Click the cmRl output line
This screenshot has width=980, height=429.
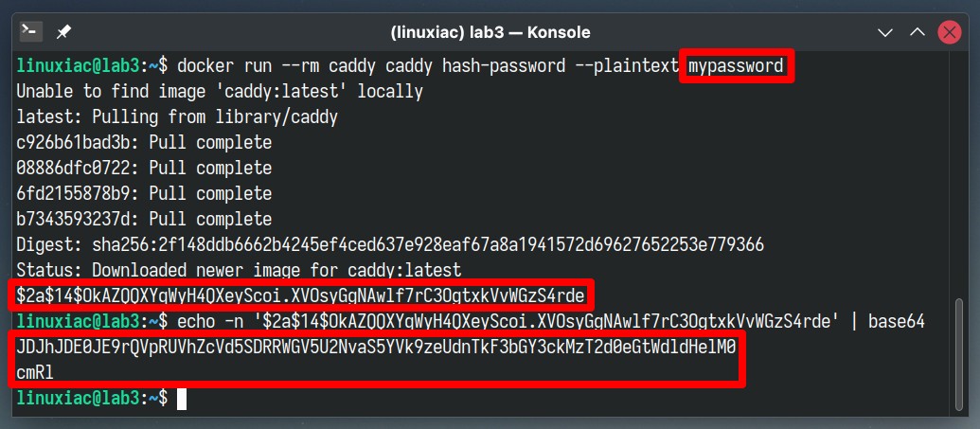pos(36,372)
